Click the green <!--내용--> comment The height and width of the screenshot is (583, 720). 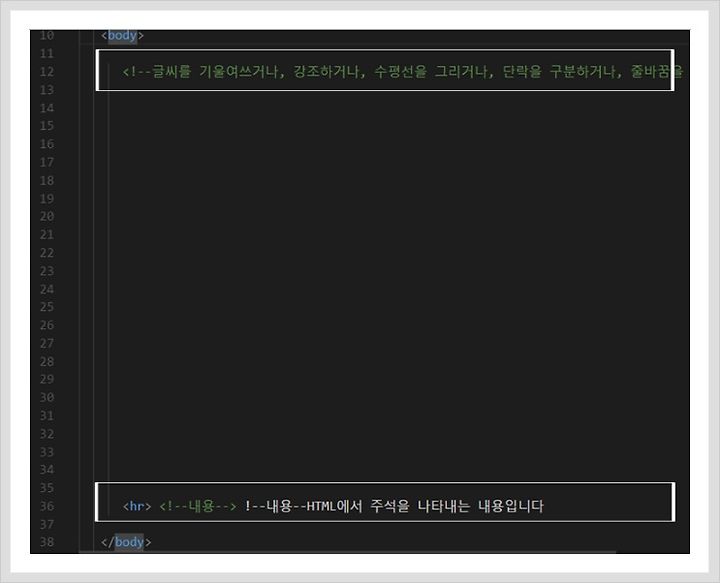coord(198,506)
